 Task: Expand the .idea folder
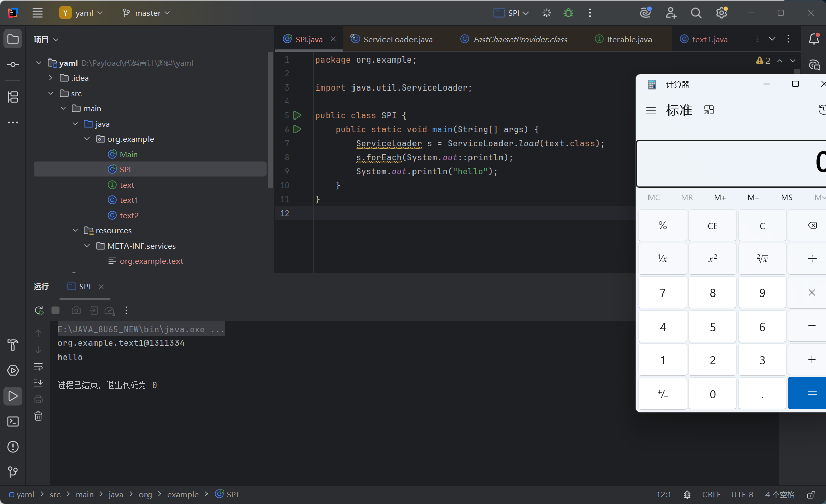[x=51, y=78]
